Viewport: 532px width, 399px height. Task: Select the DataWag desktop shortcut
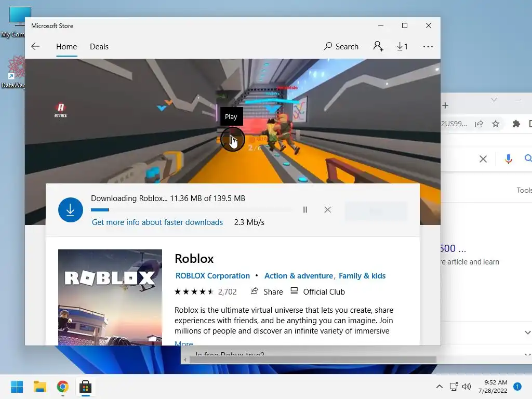click(x=14, y=72)
